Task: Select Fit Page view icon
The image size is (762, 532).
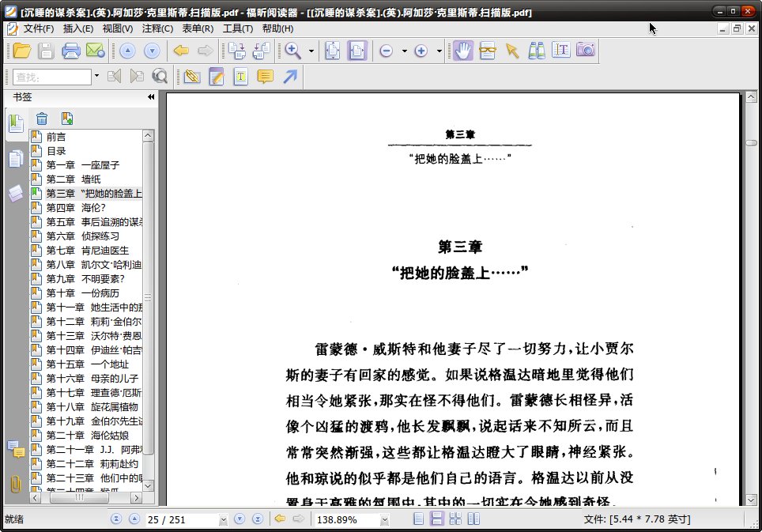Action: pyautogui.click(x=333, y=51)
